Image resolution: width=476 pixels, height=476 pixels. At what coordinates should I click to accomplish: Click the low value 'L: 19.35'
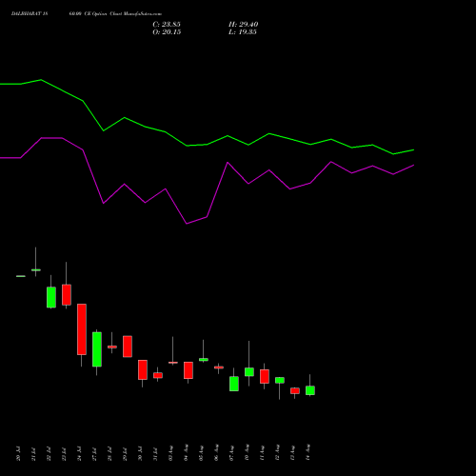click(243, 32)
